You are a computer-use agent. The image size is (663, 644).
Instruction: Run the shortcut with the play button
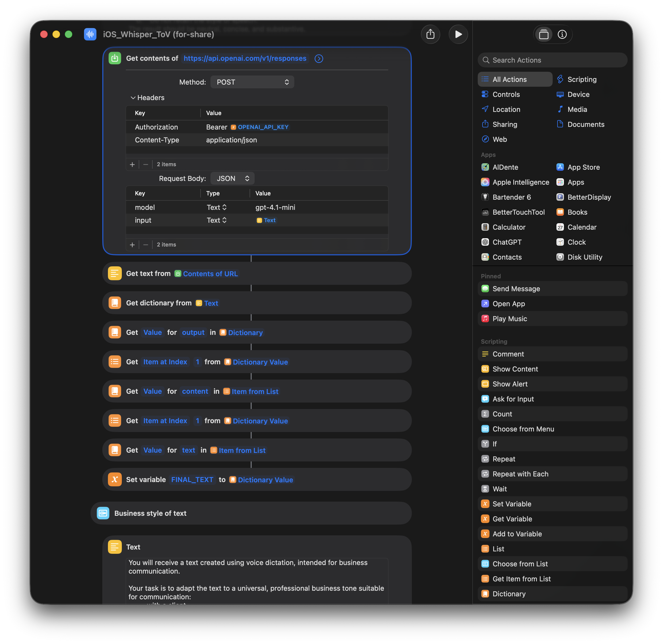tap(458, 34)
